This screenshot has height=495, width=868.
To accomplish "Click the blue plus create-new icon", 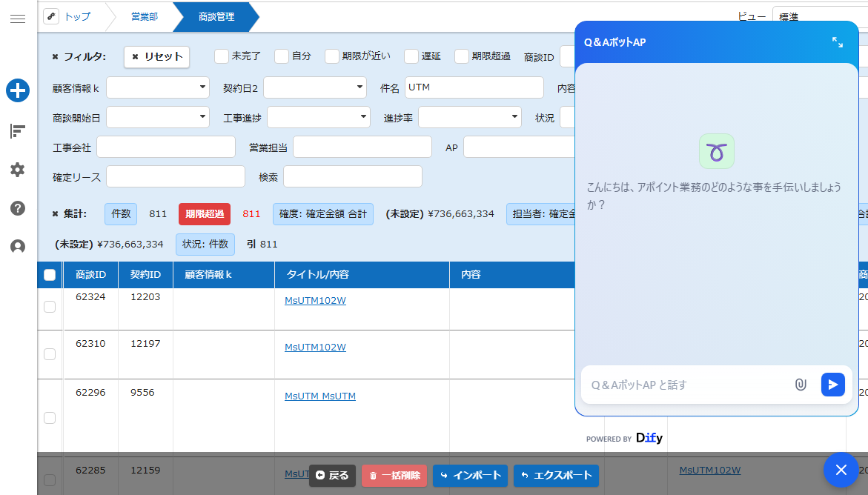I will click(18, 90).
